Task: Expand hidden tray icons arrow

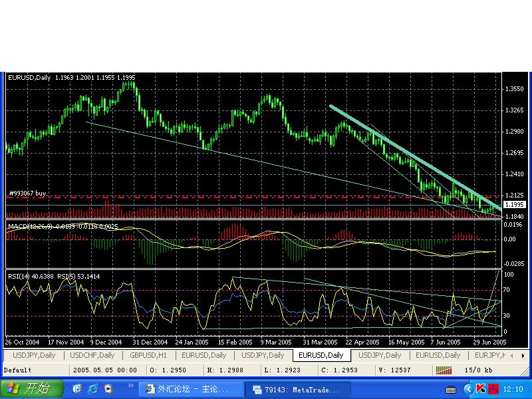Action: (468, 389)
